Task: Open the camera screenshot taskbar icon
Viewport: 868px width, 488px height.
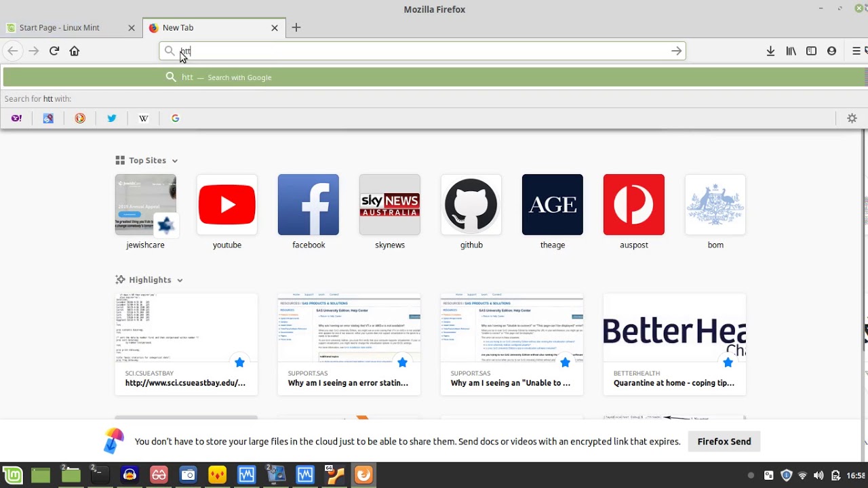Action: (188, 475)
